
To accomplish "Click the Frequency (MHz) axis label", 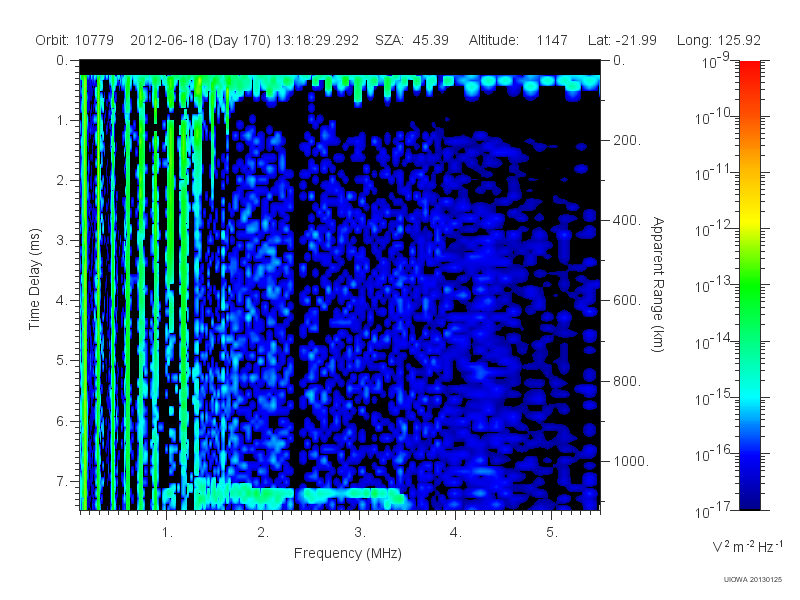I will point(348,553).
